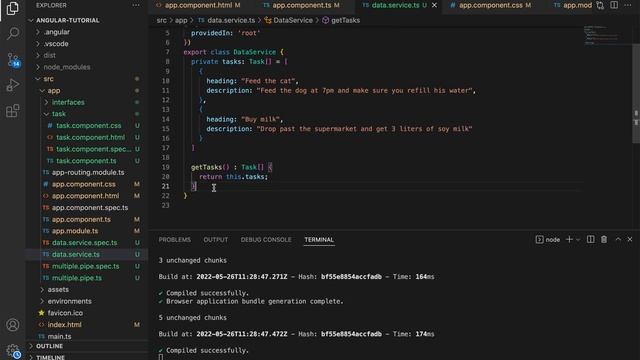This screenshot has height=360, width=640.
Task: Open Run and Debug view
Action: [x=13, y=85]
